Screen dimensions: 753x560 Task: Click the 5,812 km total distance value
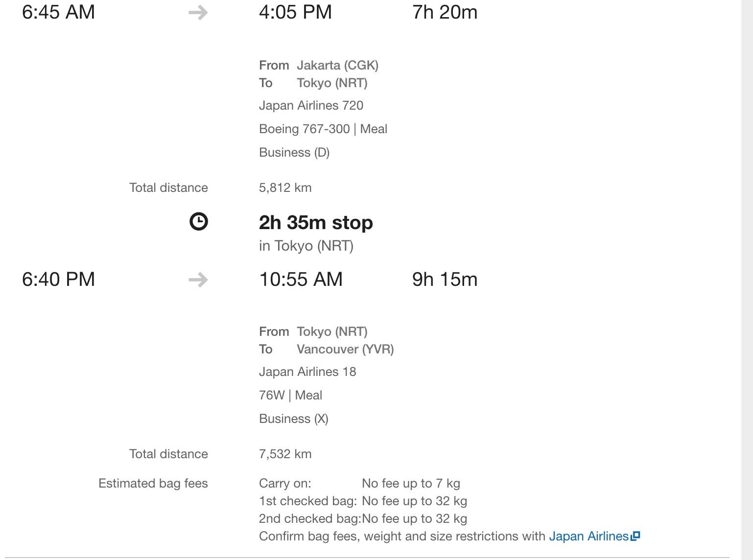coord(285,188)
